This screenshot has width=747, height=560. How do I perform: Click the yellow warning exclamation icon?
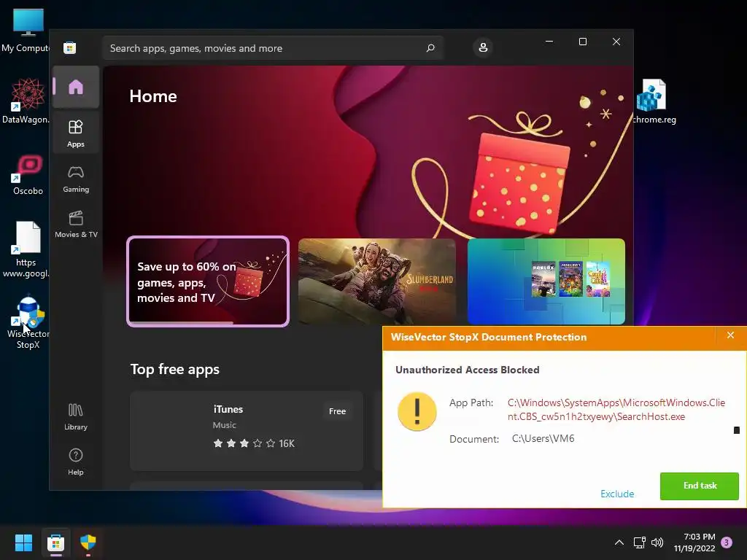pyautogui.click(x=417, y=411)
